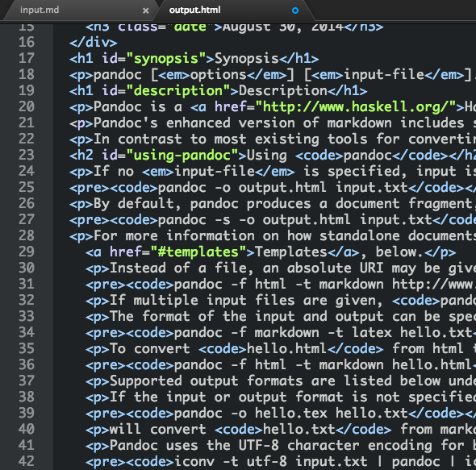This screenshot has width=476, height=470.
Task: Click the "synopsis" id value
Action: coord(166,58)
